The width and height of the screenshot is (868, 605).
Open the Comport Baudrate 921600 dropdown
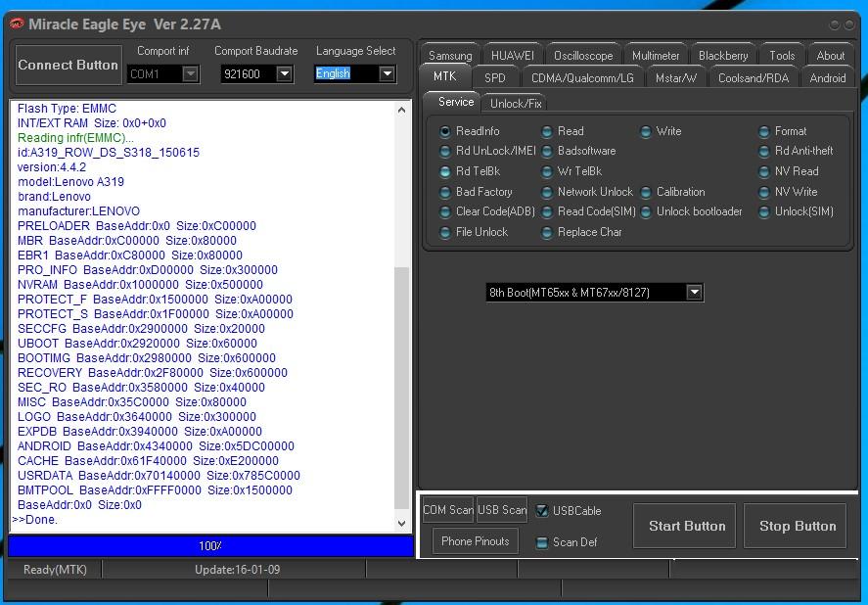[x=284, y=73]
